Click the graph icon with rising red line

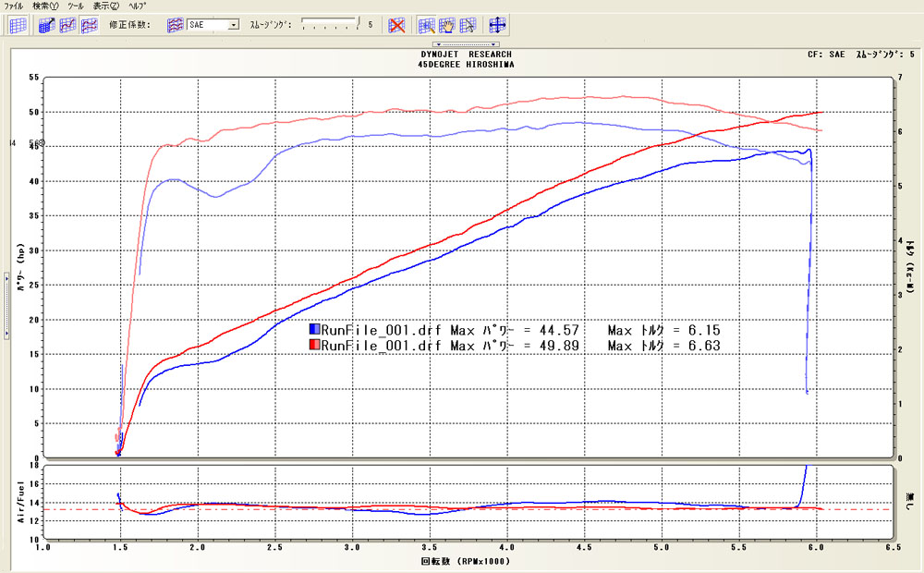(x=67, y=25)
